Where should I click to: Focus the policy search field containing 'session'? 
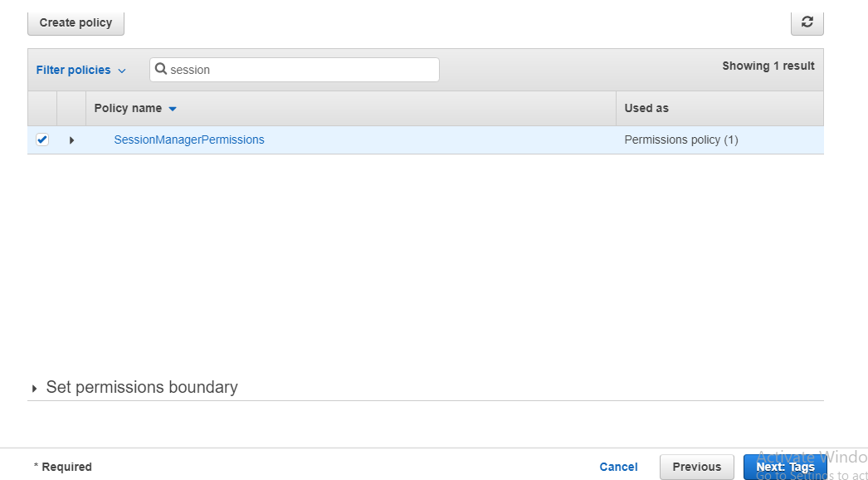pyautogui.click(x=299, y=70)
